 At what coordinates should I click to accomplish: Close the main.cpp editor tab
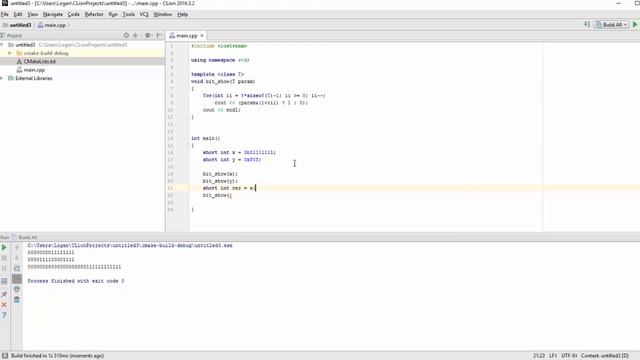202,36
